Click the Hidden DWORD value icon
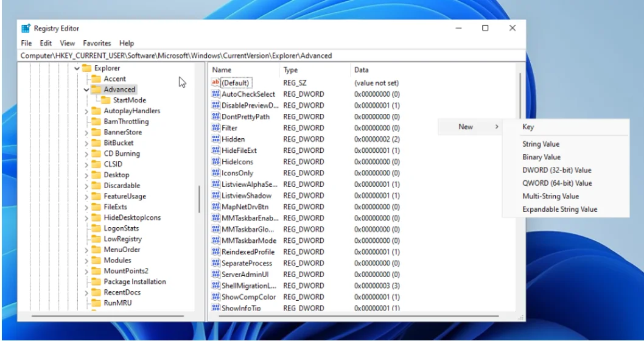Viewport: 644px width, 341px height. 215,139
